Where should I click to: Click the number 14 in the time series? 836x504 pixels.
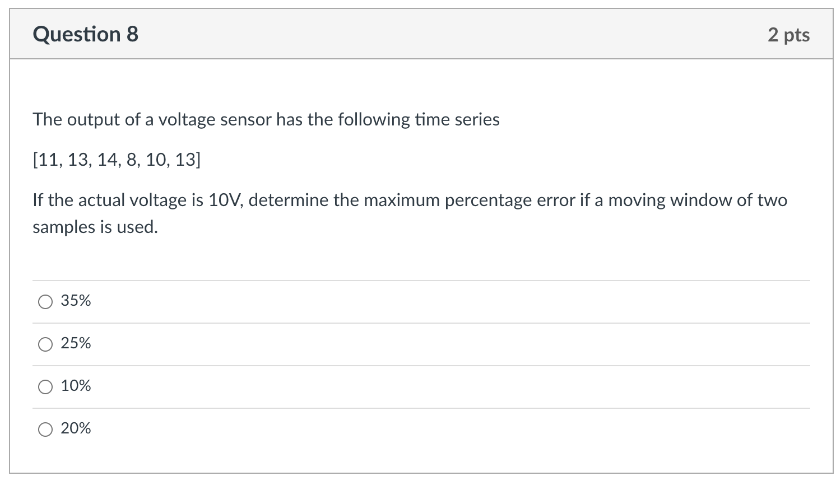coord(106,160)
